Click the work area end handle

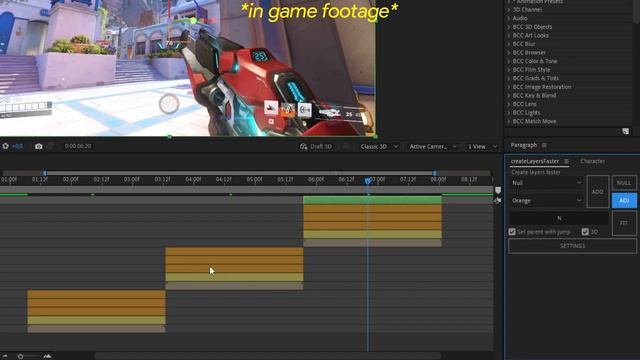435,173
